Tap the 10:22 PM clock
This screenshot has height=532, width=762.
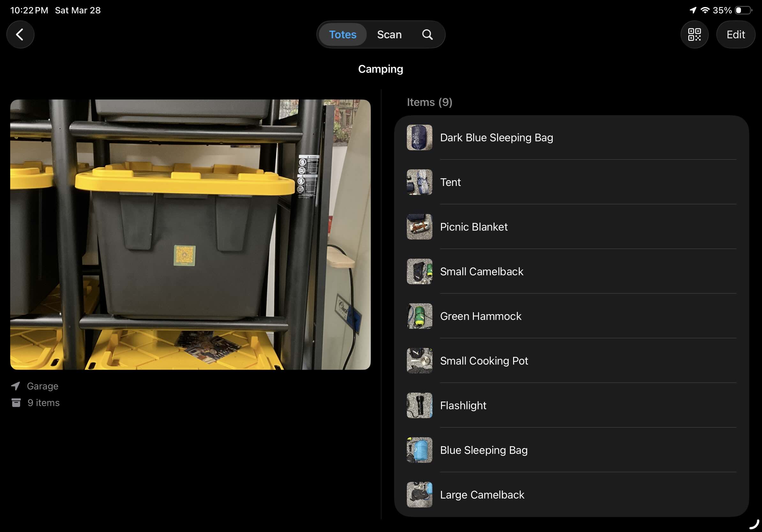point(29,10)
